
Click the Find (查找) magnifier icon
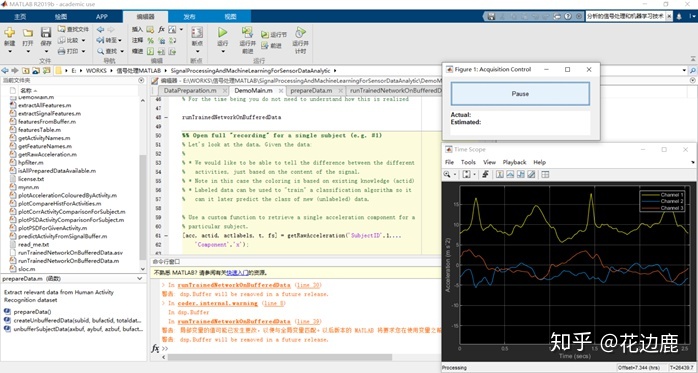pos(101,51)
